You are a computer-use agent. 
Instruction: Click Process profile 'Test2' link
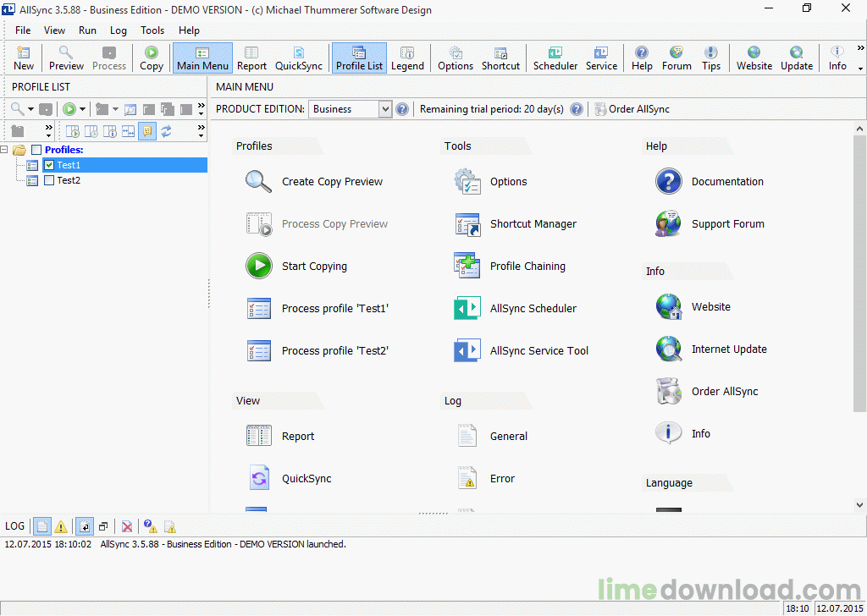point(334,351)
